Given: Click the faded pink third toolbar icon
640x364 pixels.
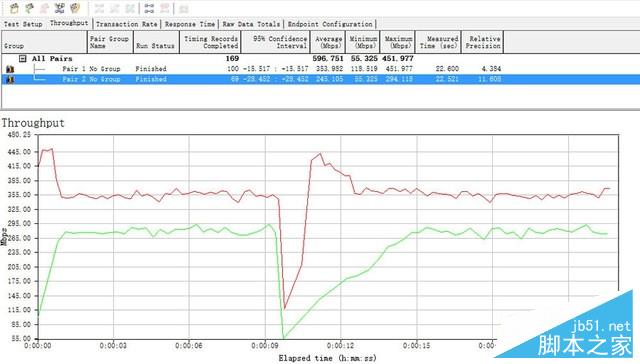Looking at the screenshot, I should pos(44,8).
